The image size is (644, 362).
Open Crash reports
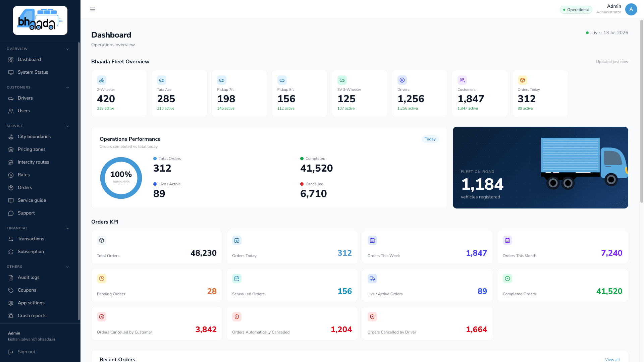pyautogui.click(x=39, y=316)
